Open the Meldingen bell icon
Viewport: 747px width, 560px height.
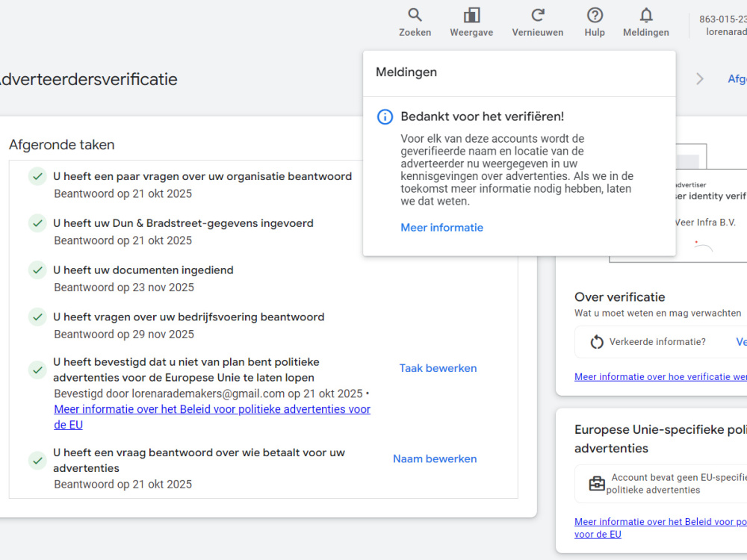pos(646,15)
